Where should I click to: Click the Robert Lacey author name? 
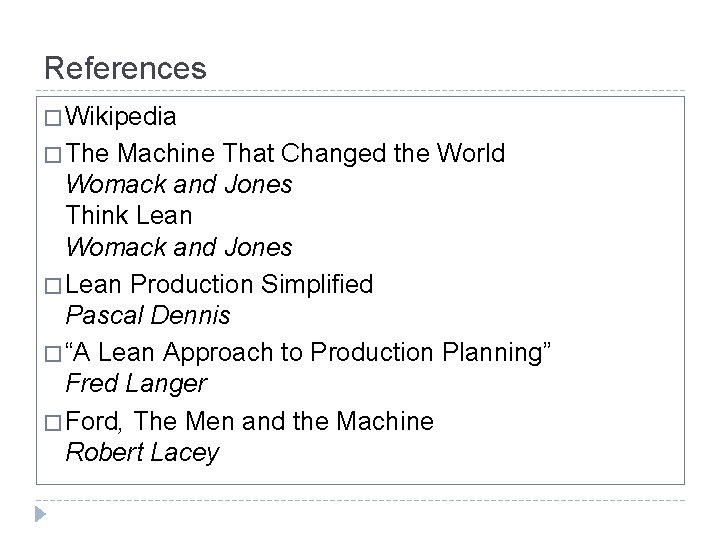[x=142, y=453]
